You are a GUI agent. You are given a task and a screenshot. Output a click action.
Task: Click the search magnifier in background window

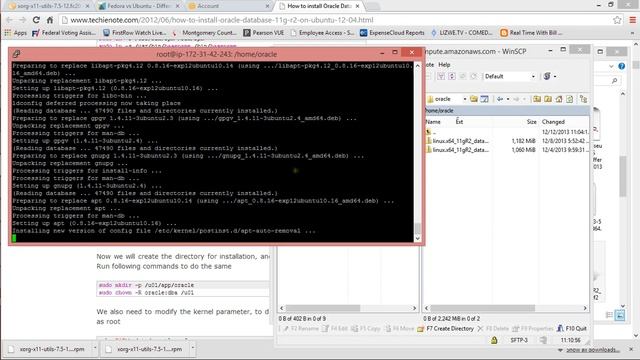pyautogui.click(x=615, y=81)
